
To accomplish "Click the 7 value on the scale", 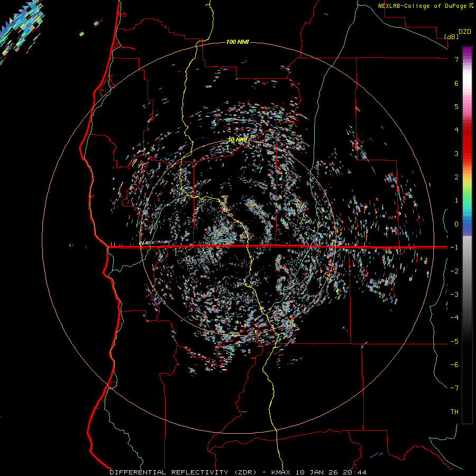I will (456, 59).
